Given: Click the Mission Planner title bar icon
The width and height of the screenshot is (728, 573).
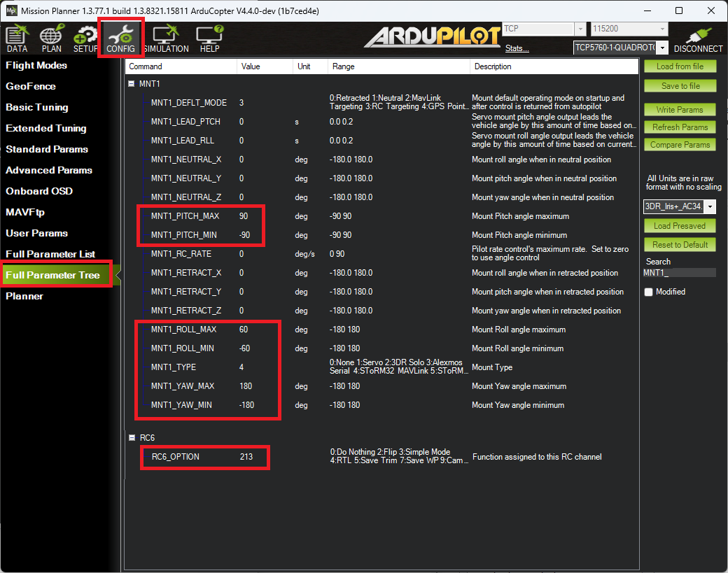Looking at the screenshot, I should (10, 10).
